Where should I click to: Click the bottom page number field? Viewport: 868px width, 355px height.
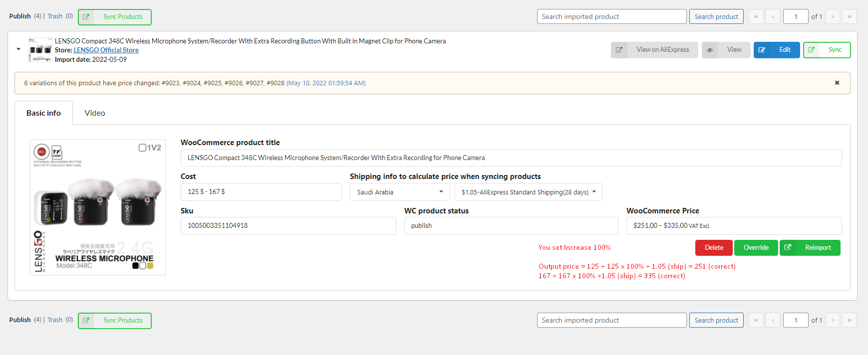point(796,320)
